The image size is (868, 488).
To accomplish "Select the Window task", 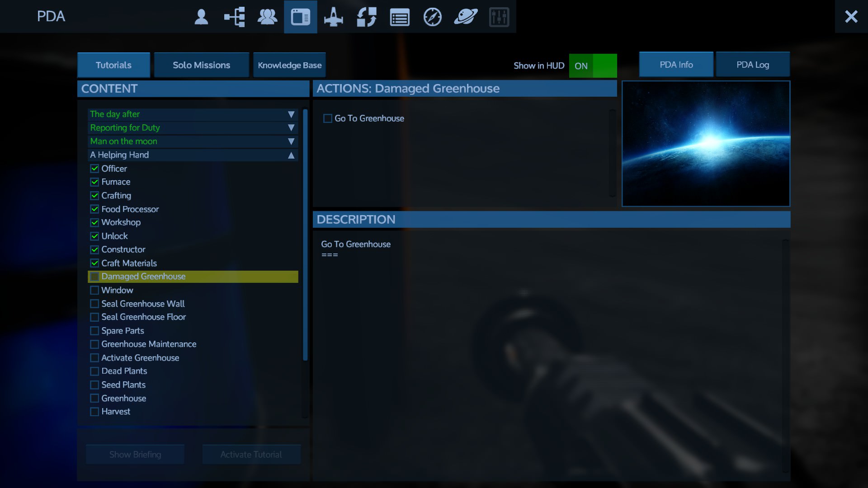I will coord(193,290).
